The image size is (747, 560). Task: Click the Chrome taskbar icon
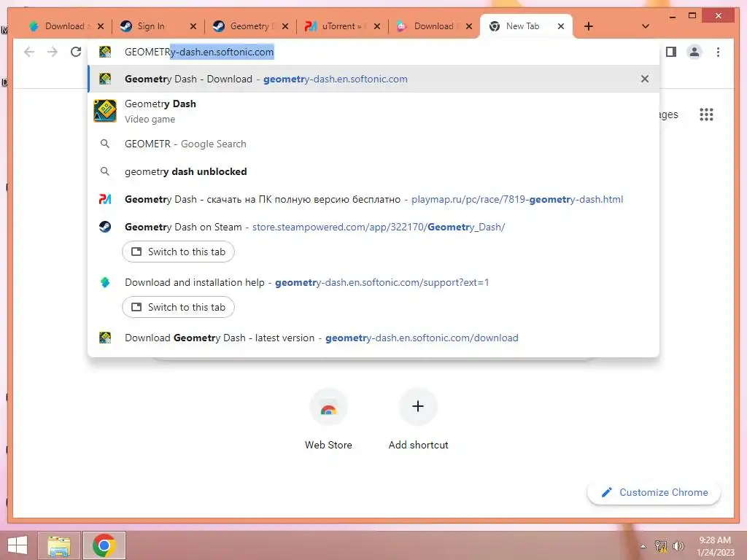104,545
